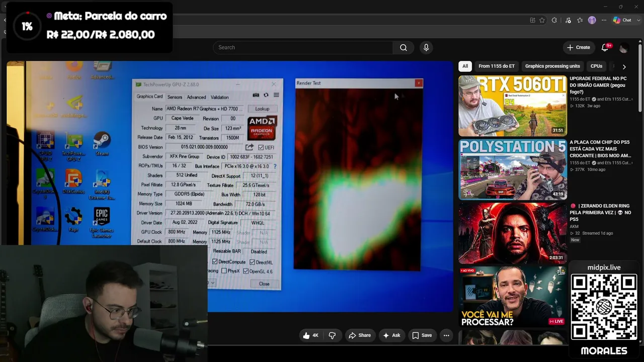
Task: Dislike the video with thumbs down
Action: point(332,335)
